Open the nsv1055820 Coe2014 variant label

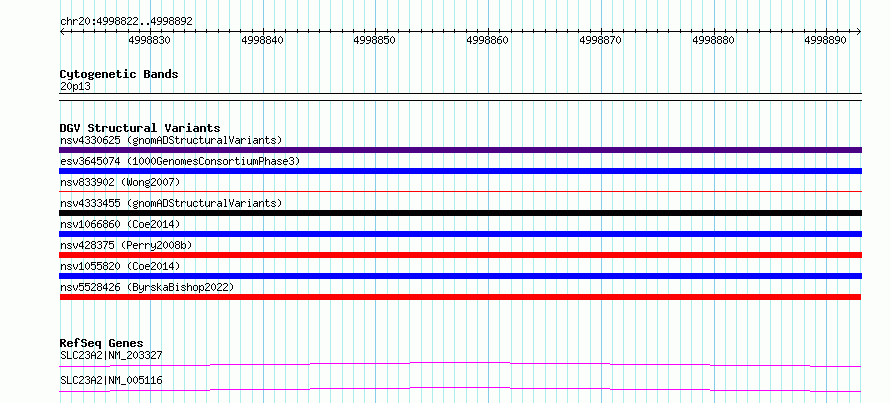click(x=120, y=266)
